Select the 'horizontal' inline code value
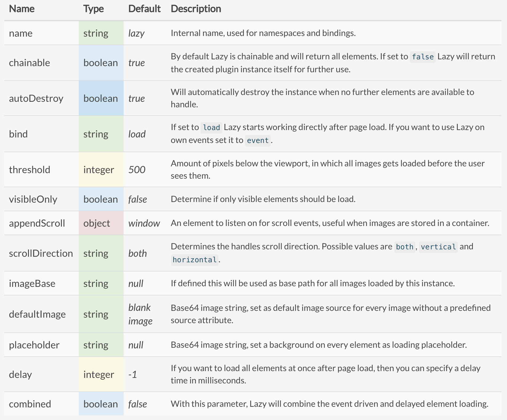The height and width of the screenshot is (420, 507). [194, 260]
